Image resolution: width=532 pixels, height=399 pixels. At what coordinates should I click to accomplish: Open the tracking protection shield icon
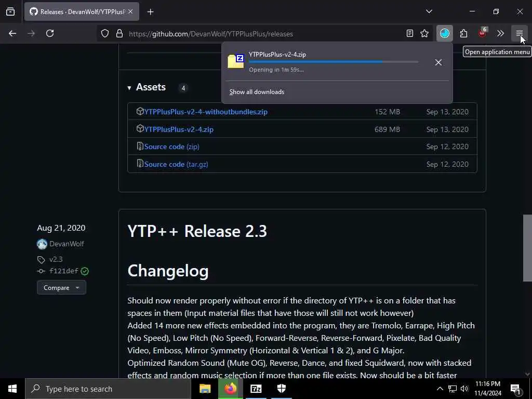coord(105,33)
